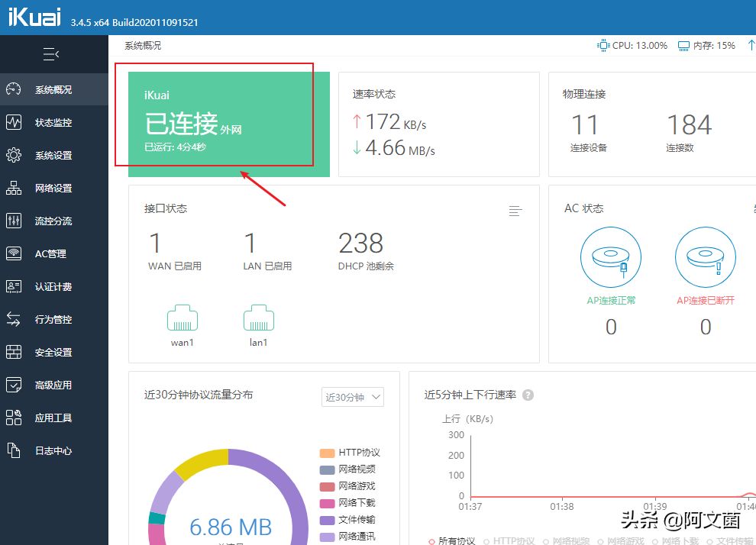Toggle HTTP协议 in the donut chart legend
Image resolution: width=756 pixels, height=545 pixels.
[x=350, y=453]
